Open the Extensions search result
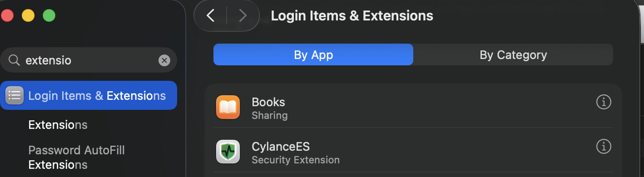This screenshot has height=177, width=644. coord(58,125)
